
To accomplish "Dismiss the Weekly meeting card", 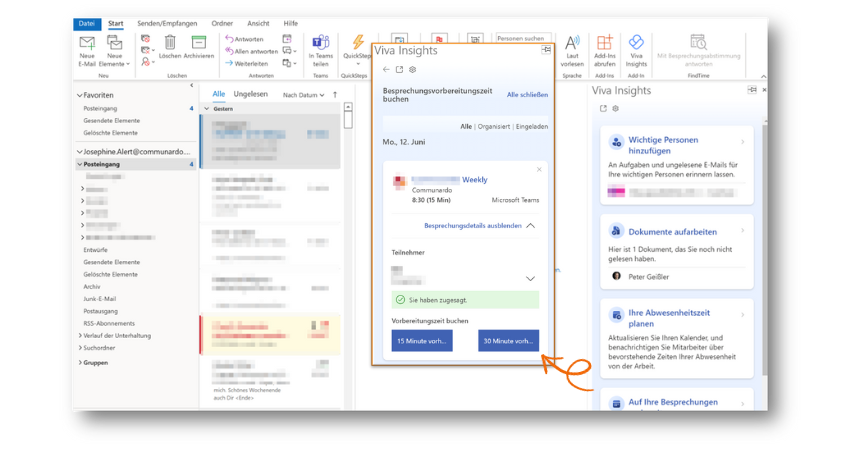I will [x=539, y=170].
